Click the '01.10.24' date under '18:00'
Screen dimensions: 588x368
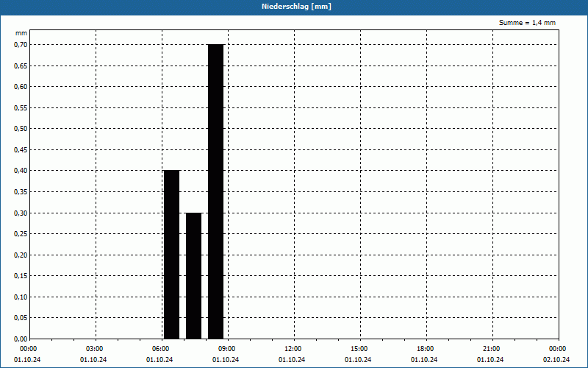point(424,360)
